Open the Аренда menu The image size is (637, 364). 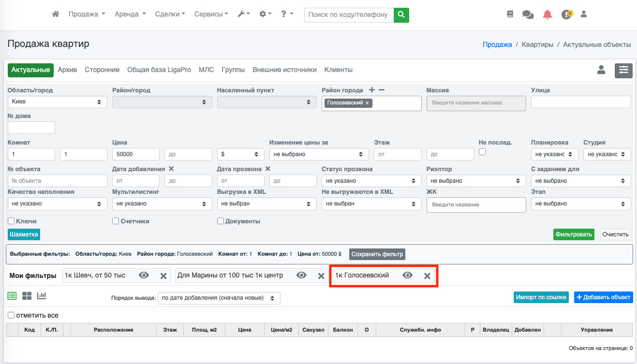point(130,15)
